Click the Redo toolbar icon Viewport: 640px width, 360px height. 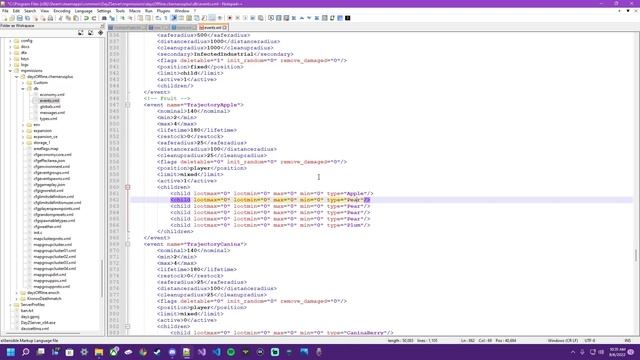tap(94, 18)
